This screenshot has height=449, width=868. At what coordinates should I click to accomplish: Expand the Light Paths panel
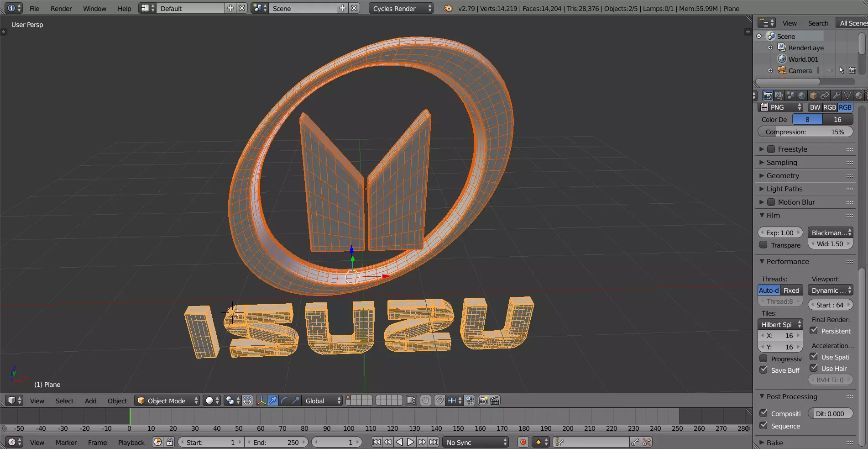pos(784,189)
